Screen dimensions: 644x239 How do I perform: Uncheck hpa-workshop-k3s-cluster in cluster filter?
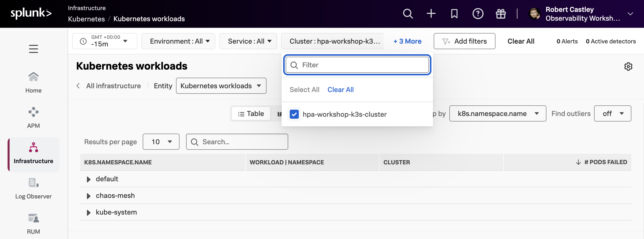click(294, 114)
